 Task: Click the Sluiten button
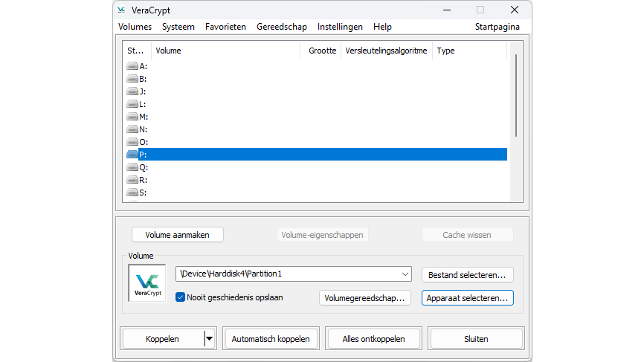tap(476, 339)
